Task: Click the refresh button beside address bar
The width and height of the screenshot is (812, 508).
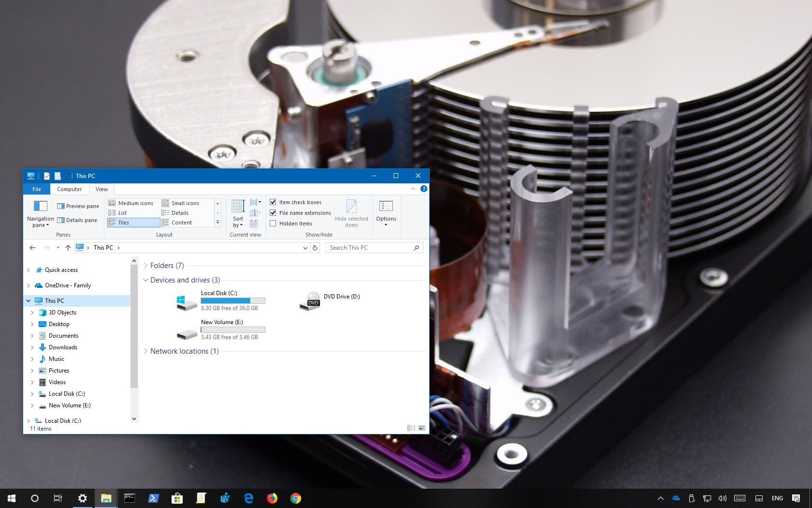Action: coord(315,248)
